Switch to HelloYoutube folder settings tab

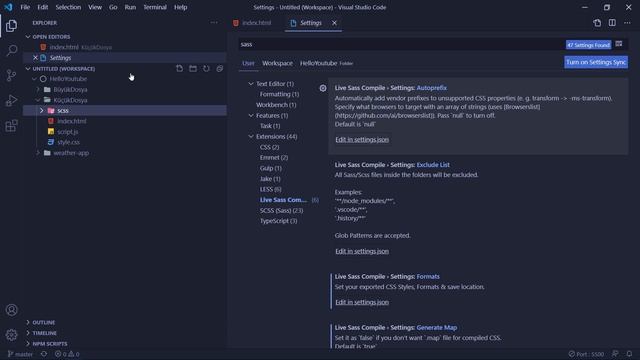pos(327,63)
